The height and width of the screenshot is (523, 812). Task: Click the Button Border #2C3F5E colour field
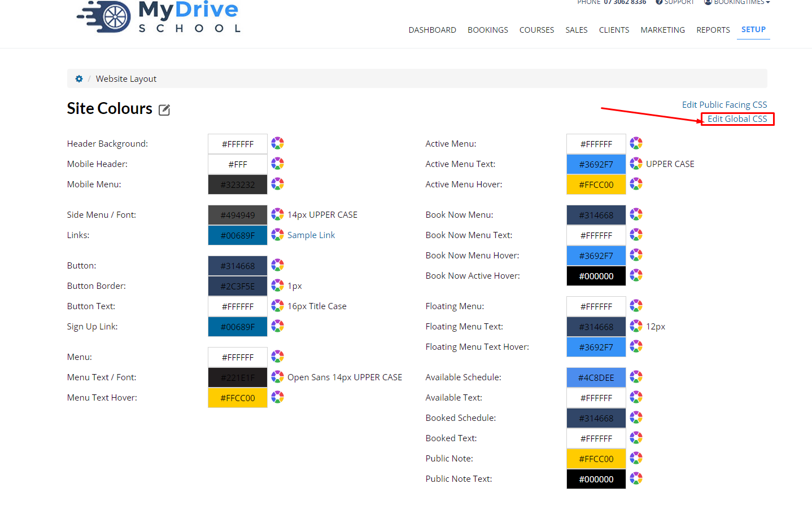coord(238,286)
